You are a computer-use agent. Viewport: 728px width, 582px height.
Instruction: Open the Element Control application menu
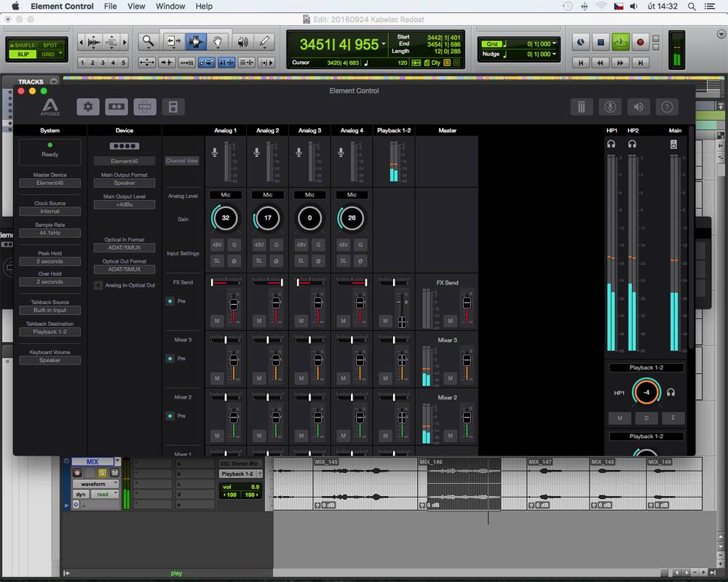pos(62,7)
